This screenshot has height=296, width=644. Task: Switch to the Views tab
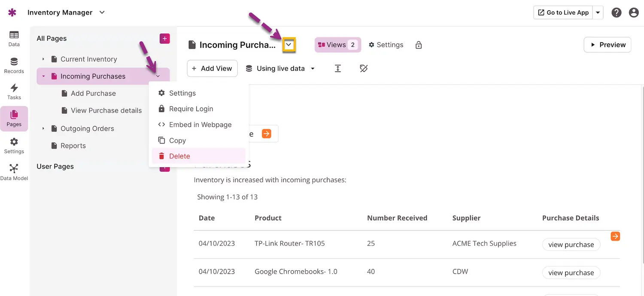click(337, 45)
